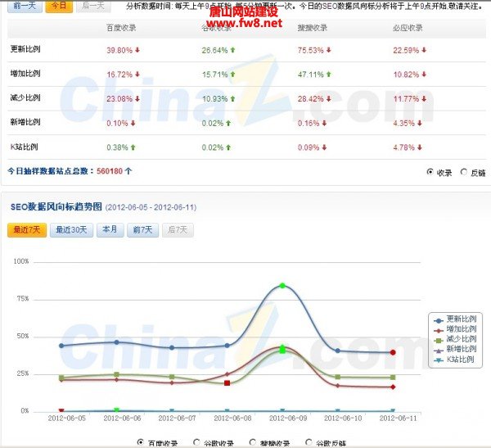Click the 2012-06-05 axis date label

[x=67, y=419]
